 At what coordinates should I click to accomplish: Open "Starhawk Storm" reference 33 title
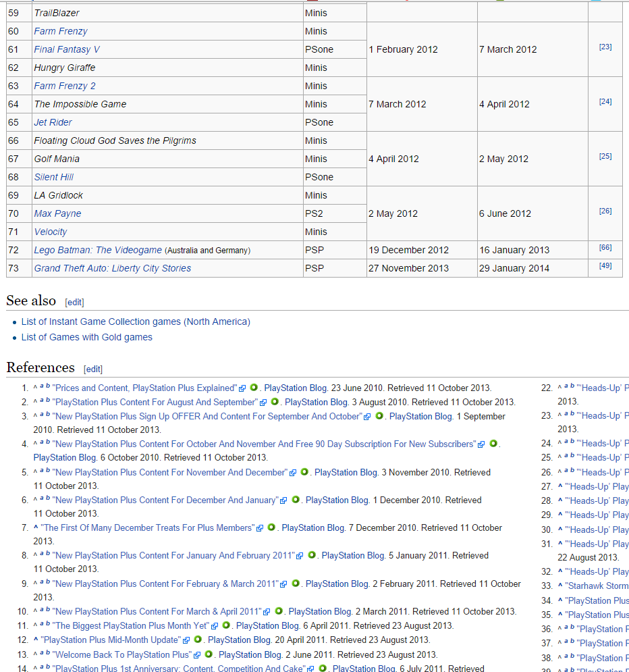tap(597, 586)
